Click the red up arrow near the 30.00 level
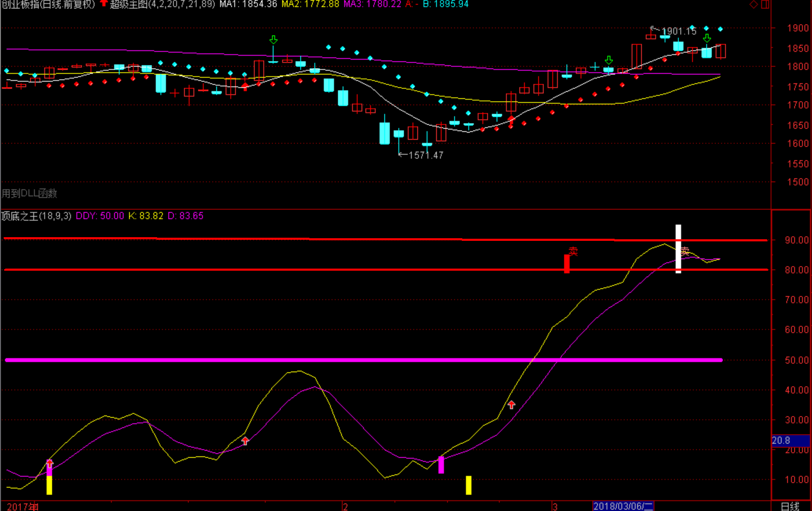The image size is (812, 511). pos(511,405)
